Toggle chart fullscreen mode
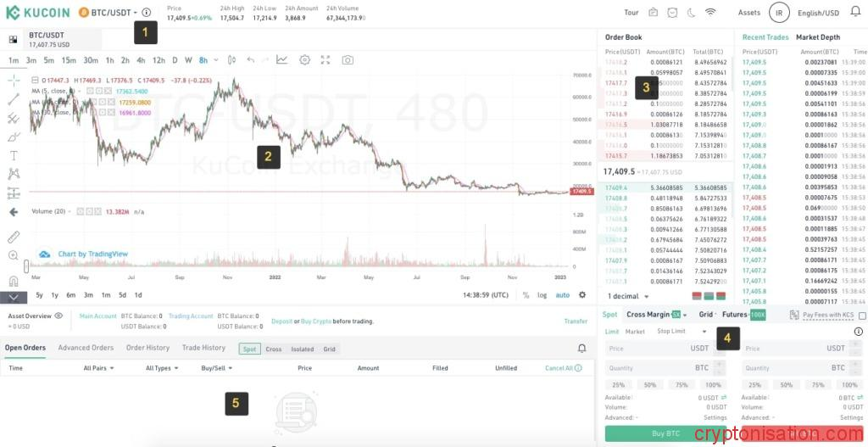The height and width of the screenshot is (447, 868). 326,60
